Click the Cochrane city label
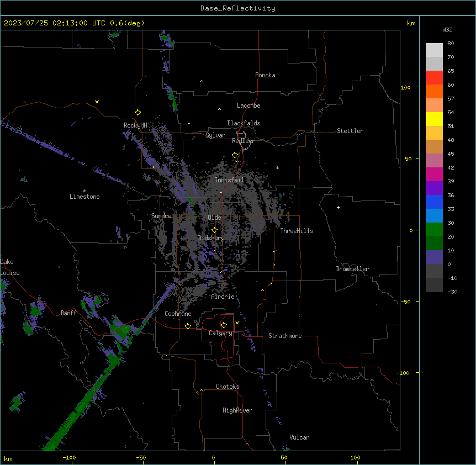This screenshot has height=465, width=476. click(178, 314)
